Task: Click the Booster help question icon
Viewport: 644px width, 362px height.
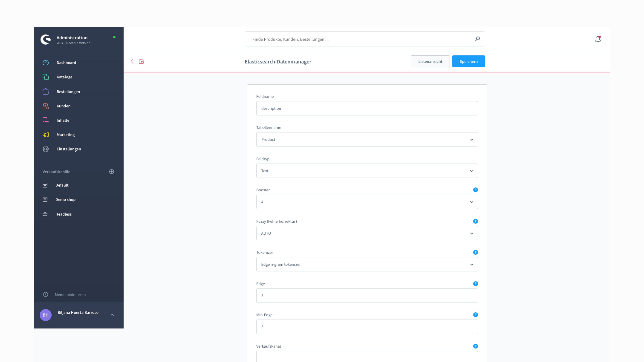Action: pyautogui.click(x=475, y=190)
